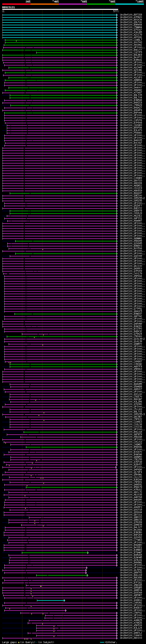The image size is (146, 644).
Task: Select hit label UniRef100_B8LTX4
Action: (131, 98)
